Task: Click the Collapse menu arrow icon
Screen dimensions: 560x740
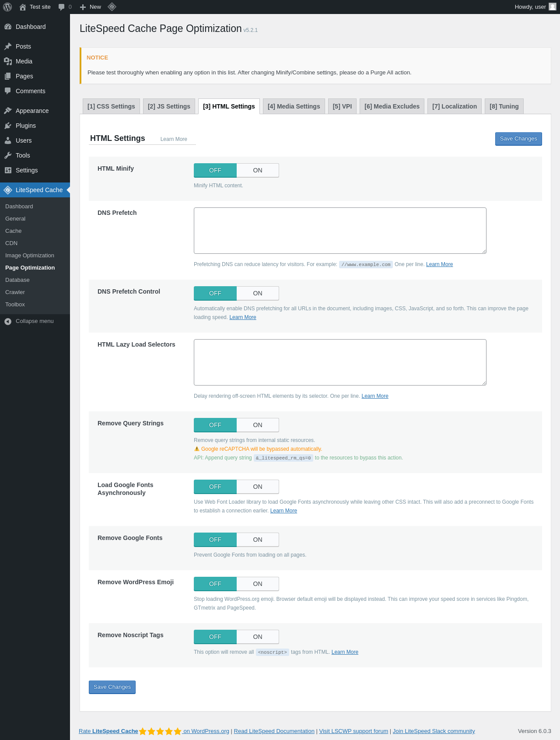Action: 8,321
